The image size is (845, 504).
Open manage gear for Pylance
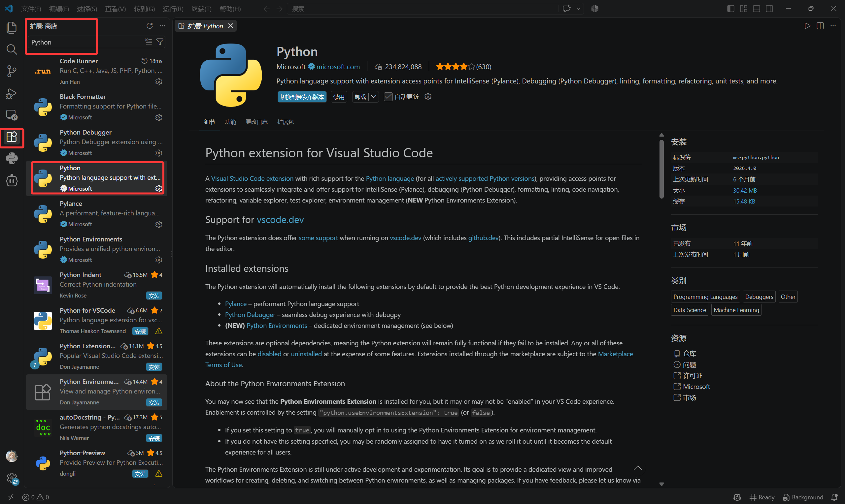(159, 225)
